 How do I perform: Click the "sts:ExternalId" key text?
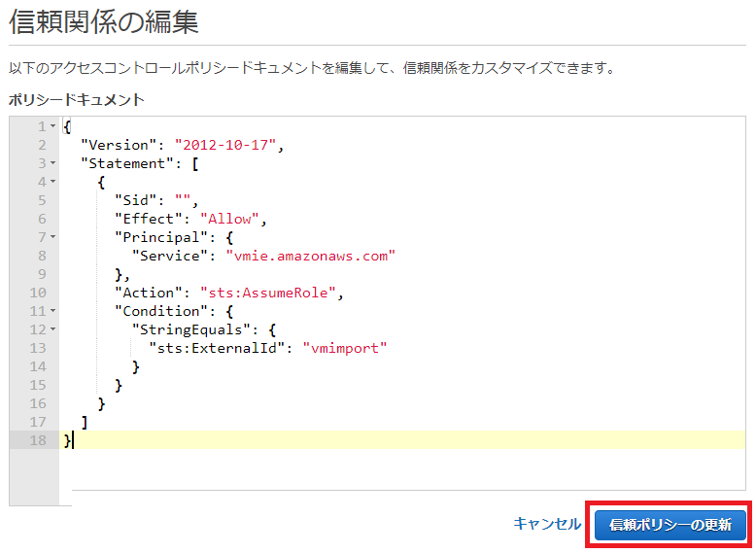pyautogui.click(x=217, y=348)
